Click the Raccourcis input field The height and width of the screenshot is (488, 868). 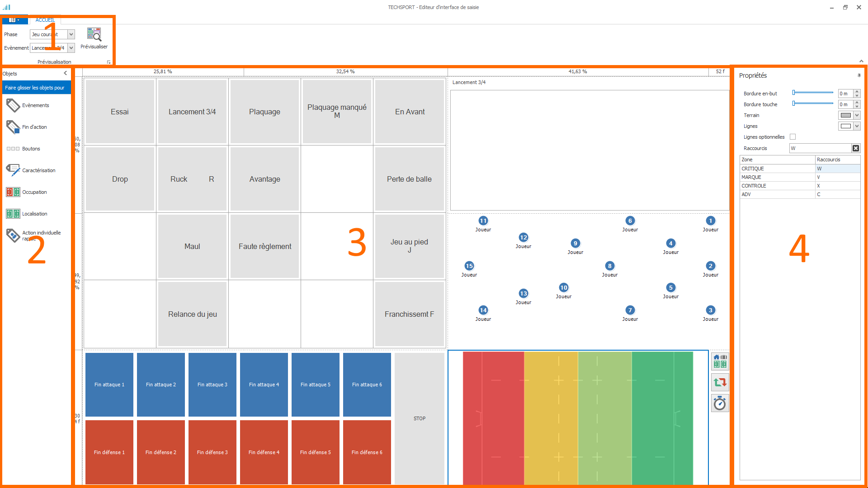[820, 148]
